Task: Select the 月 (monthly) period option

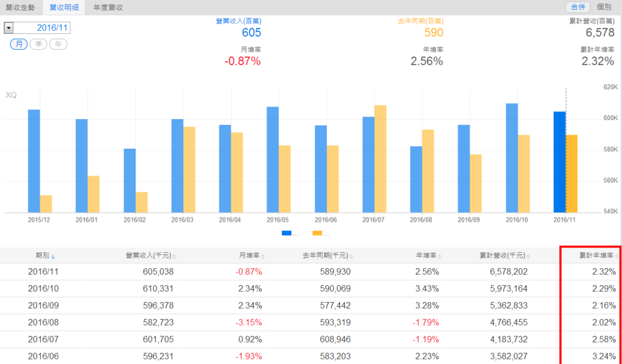Action: [19, 44]
